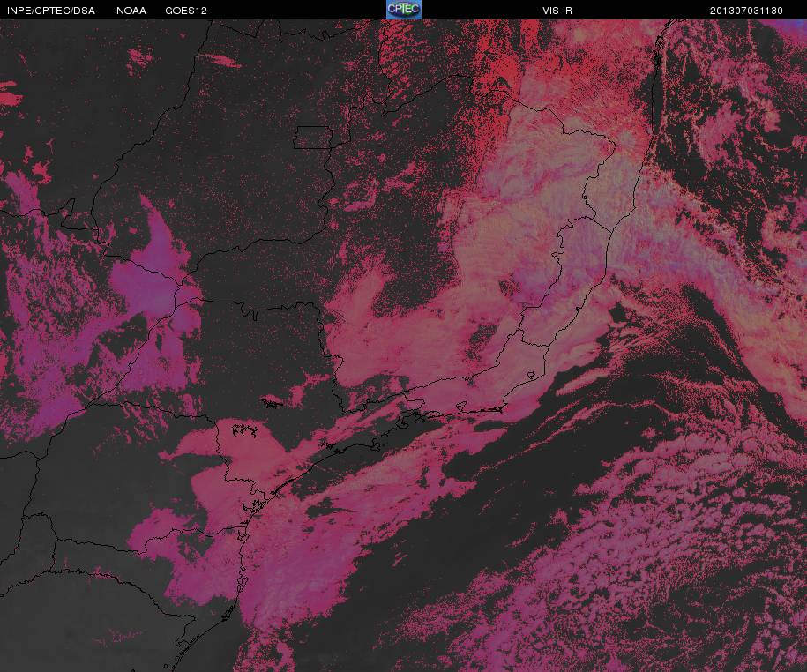Click the 201307031130 timestamp
This screenshot has width=807, height=672.
[x=746, y=11]
